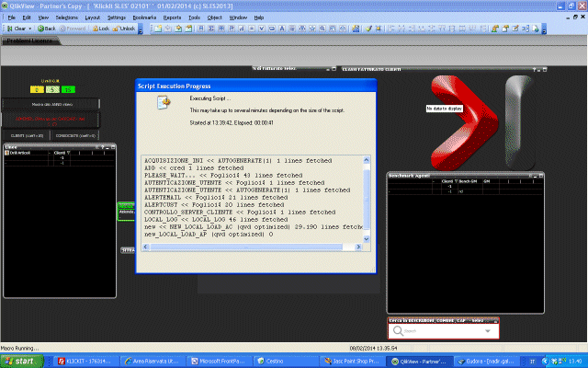Click the 'No data to display' label

pyautogui.click(x=444, y=109)
